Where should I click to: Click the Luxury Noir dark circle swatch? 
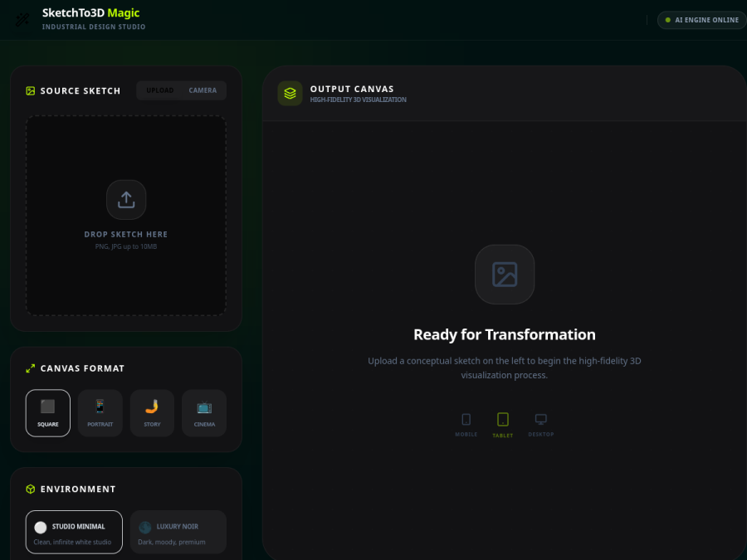(x=144, y=527)
